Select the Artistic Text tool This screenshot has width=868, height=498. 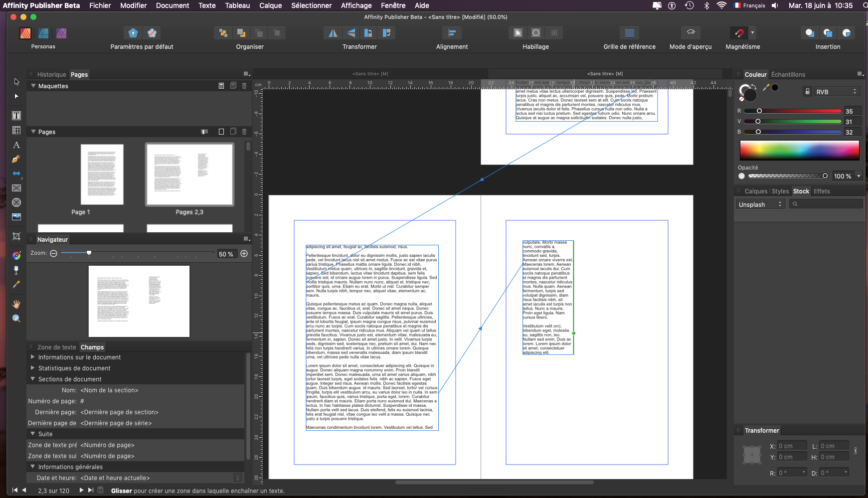16,145
